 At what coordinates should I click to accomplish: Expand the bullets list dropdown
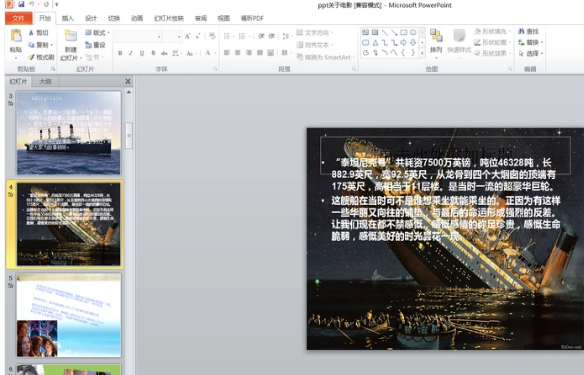coord(234,36)
